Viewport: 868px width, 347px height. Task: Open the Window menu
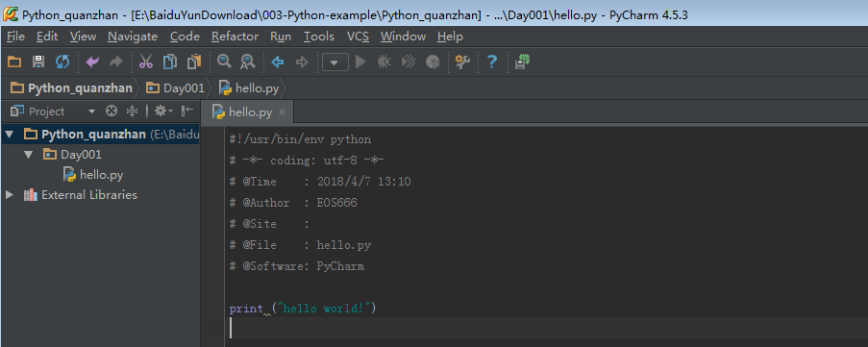pos(403,37)
